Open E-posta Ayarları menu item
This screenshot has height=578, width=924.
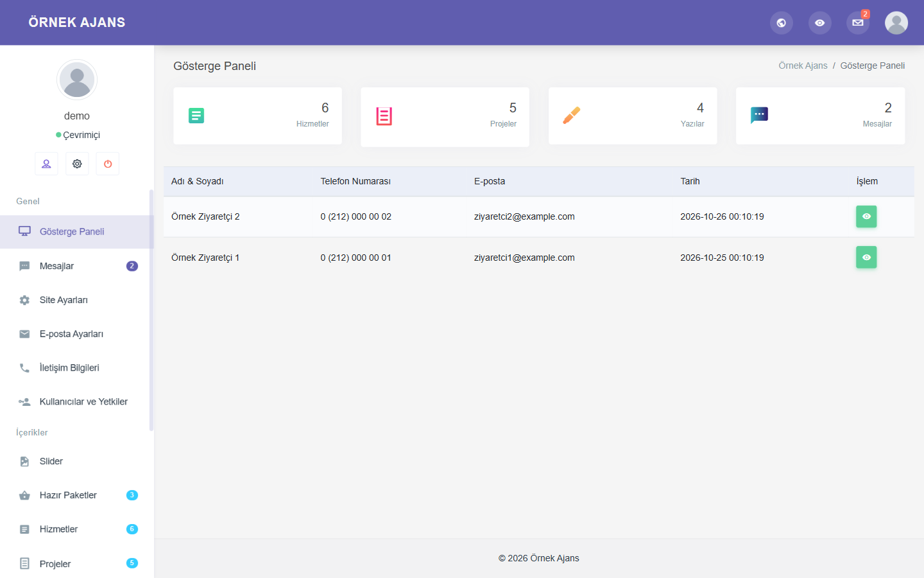(x=77, y=334)
